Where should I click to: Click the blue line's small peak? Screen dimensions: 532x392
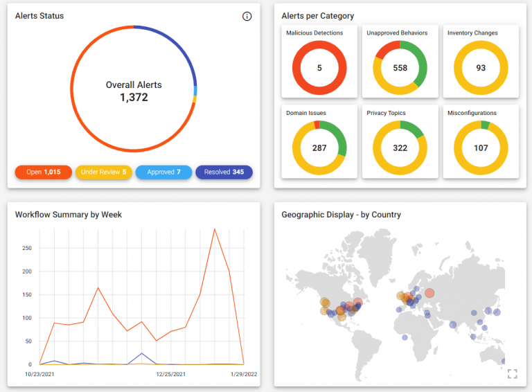pos(141,353)
